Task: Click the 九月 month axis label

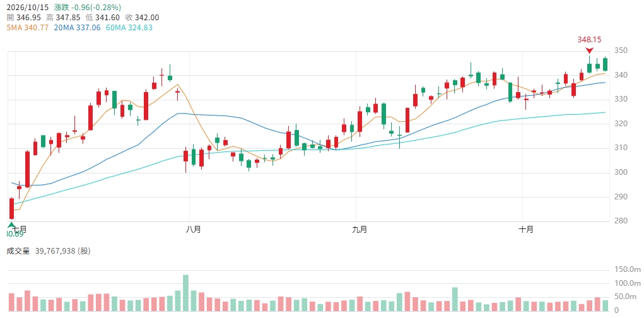Action: click(360, 230)
